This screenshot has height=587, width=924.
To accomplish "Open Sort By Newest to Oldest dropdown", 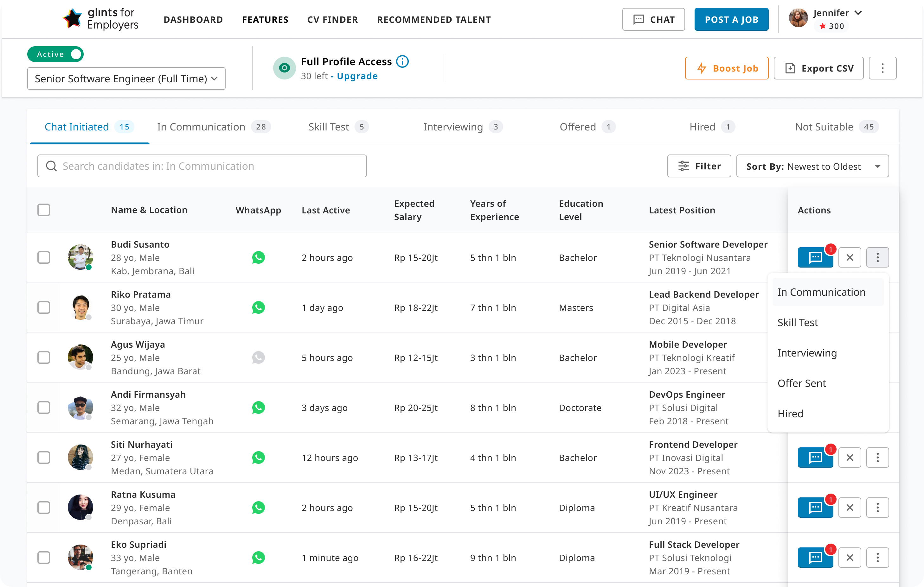I will tap(812, 166).
